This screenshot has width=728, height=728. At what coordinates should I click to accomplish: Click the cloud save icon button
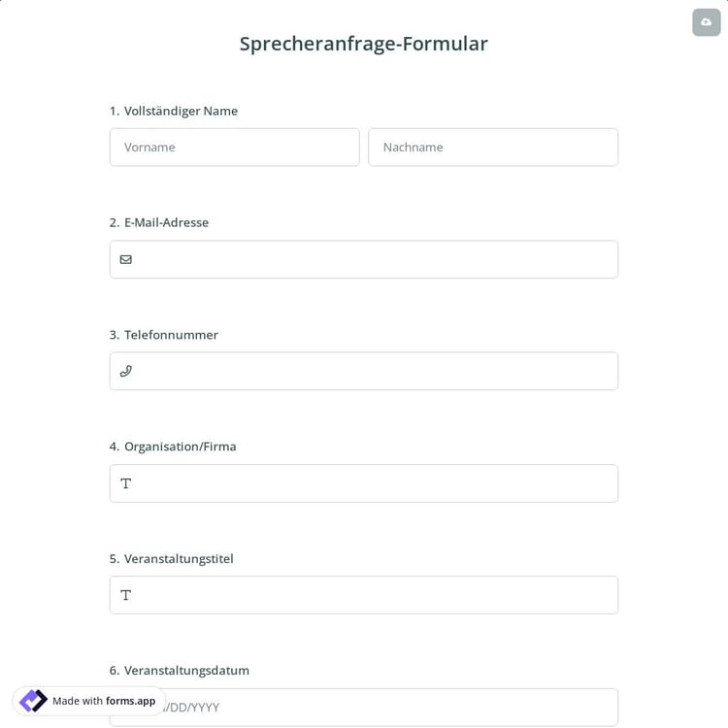coord(706,22)
